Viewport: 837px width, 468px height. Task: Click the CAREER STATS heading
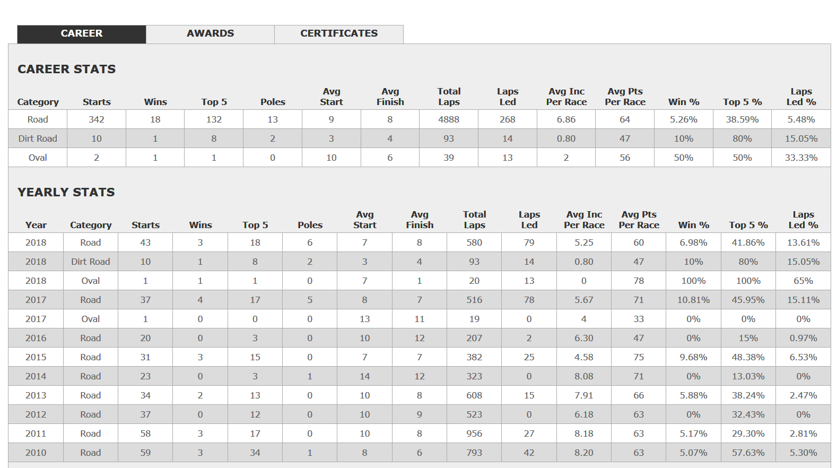coord(67,69)
